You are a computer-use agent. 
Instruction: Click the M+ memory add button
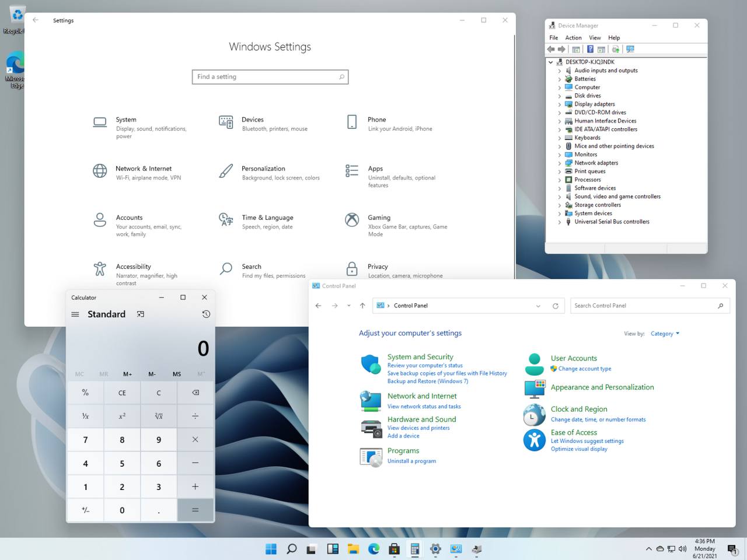click(x=128, y=374)
